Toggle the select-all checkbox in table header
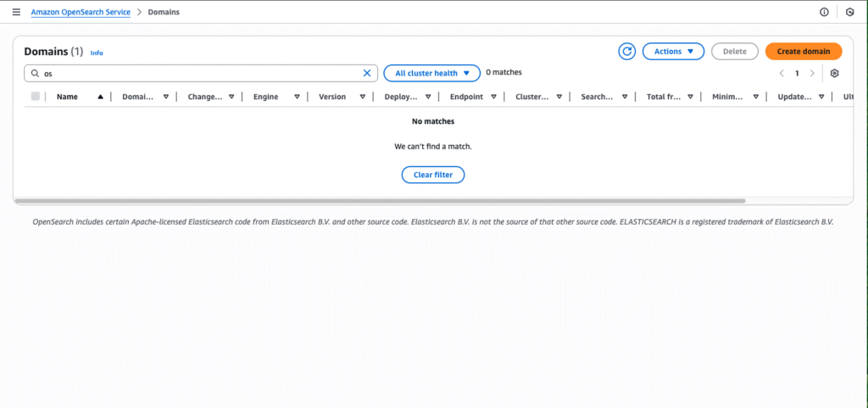The width and height of the screenshot is (868, 408). coord(36,97)
